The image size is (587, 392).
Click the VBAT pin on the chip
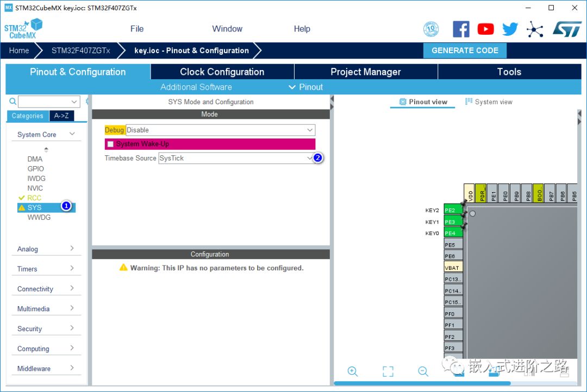coord(453,268)
